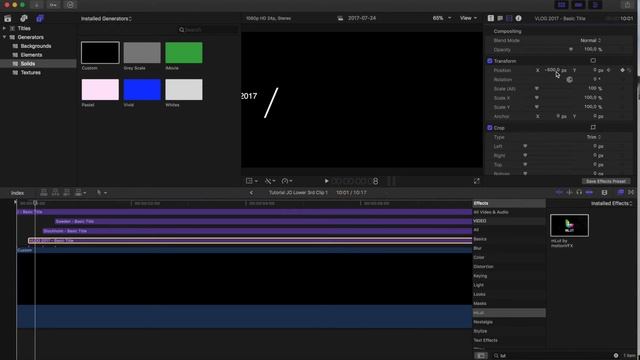640x360 pixels.
Task: Disable the Crop section checkbox
Action: [490, 128]
